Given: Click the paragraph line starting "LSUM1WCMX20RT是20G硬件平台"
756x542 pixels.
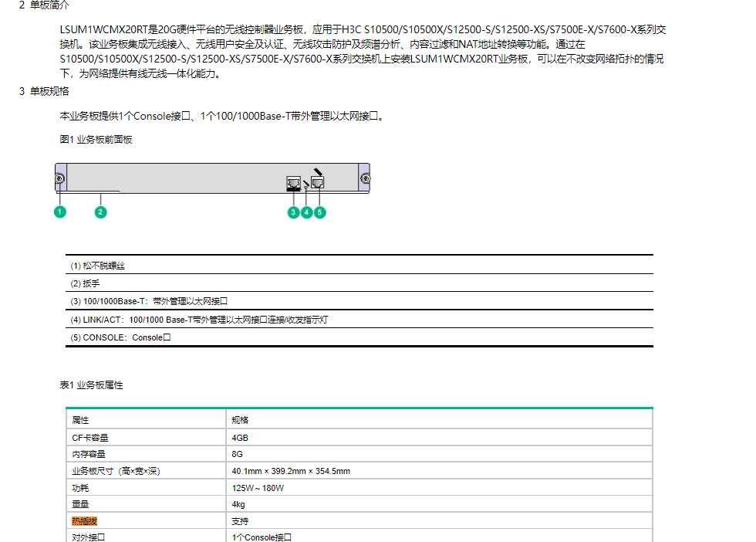Looking at the screenshot, I should pos(363,29).
